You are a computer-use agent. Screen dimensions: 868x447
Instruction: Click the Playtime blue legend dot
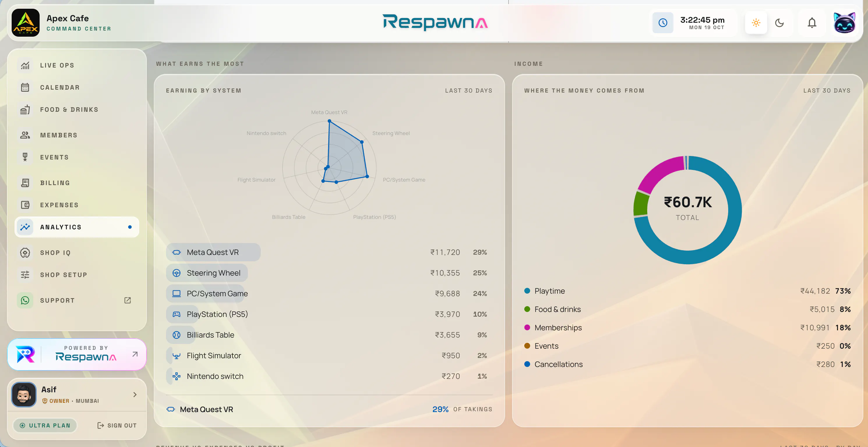click(527, 291)
